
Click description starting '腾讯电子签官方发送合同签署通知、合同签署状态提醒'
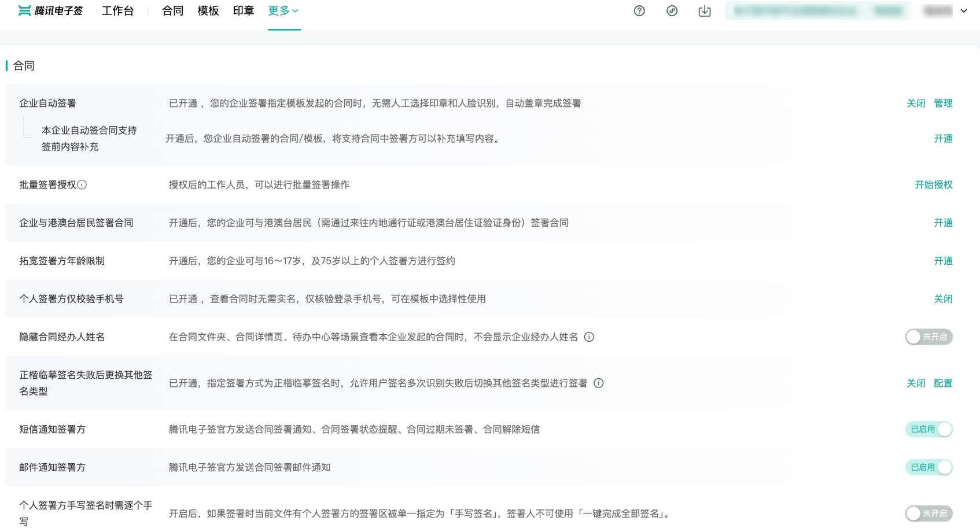[x=355, y=430]
